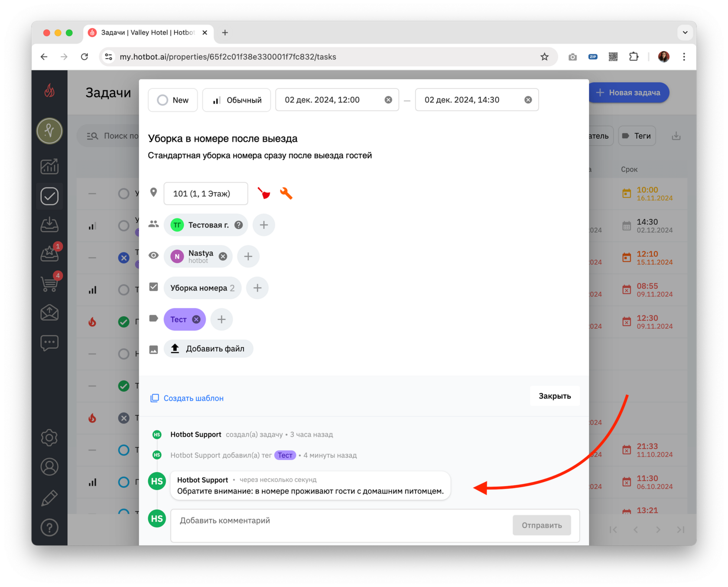728x587 pixels.
Task: Open settings gear icon in sidebar
Action: click(49, 438)
